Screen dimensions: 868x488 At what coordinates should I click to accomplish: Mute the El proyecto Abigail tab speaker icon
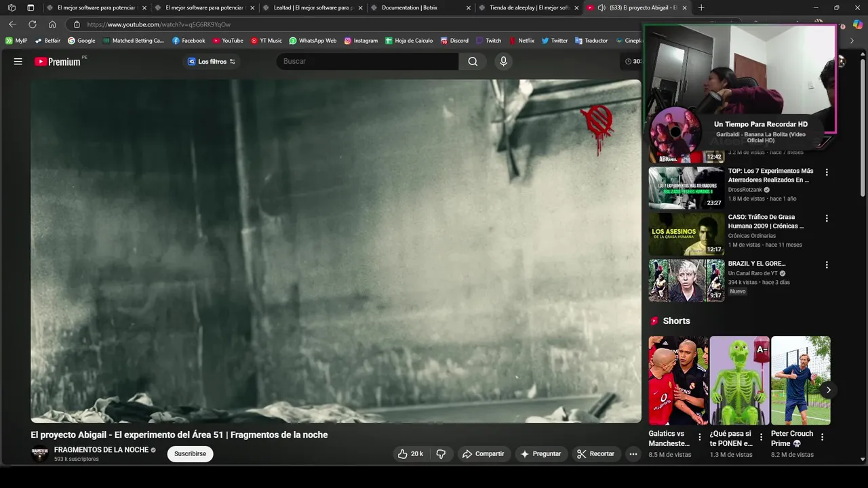click(601, 7)
